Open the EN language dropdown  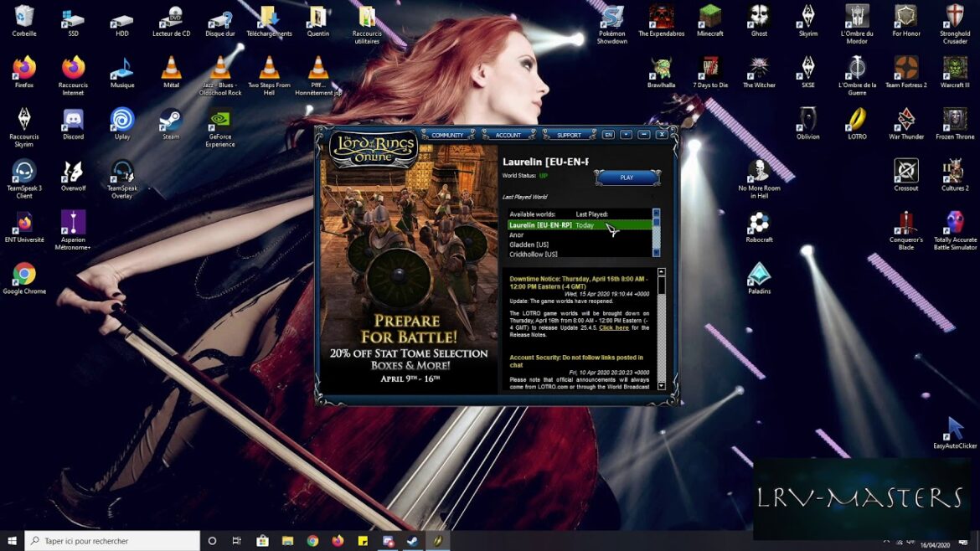tap(609, 134)
